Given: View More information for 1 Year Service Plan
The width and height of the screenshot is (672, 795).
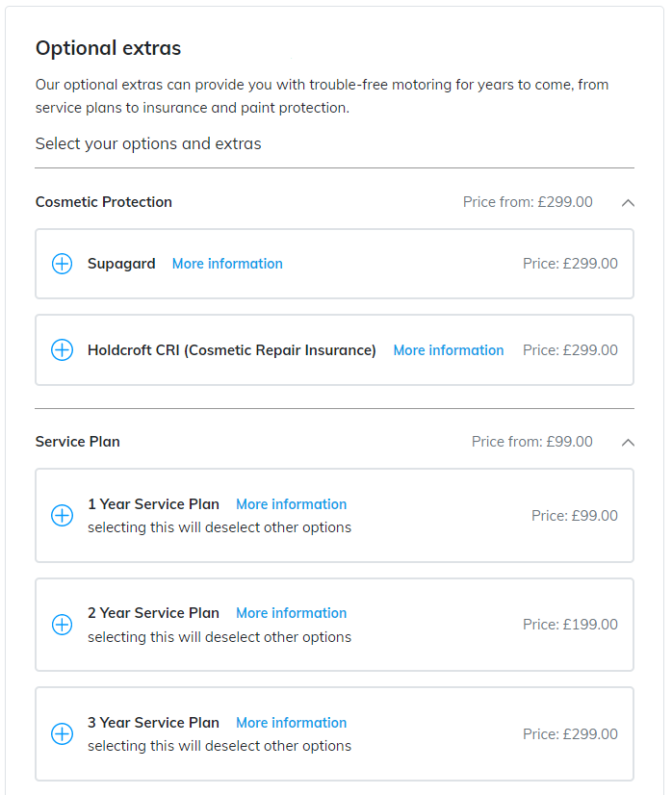Looking at the screenshot, I should pos(291,504).
